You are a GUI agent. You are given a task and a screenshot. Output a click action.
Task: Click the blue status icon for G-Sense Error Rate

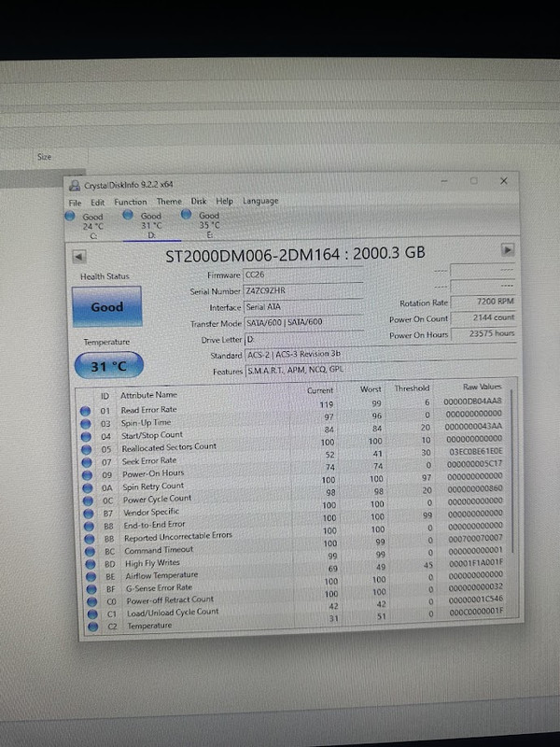point(91,589)
